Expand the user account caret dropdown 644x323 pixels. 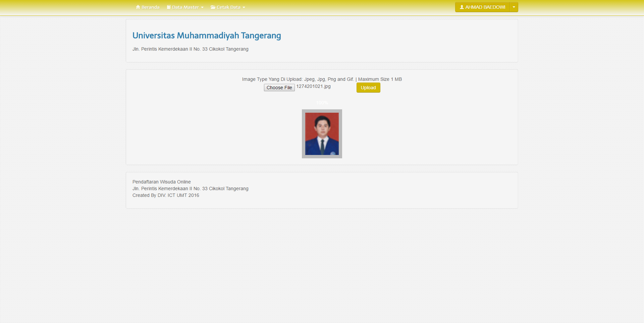(514, 7)
